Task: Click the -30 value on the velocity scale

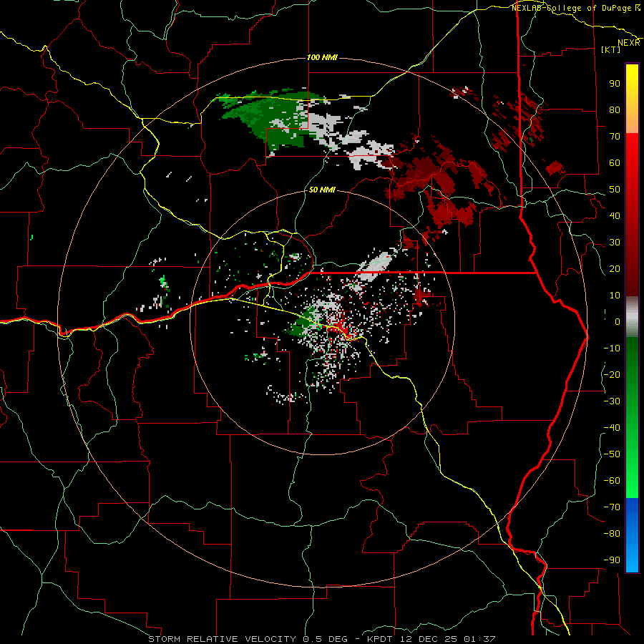Action: pos(612,401)
